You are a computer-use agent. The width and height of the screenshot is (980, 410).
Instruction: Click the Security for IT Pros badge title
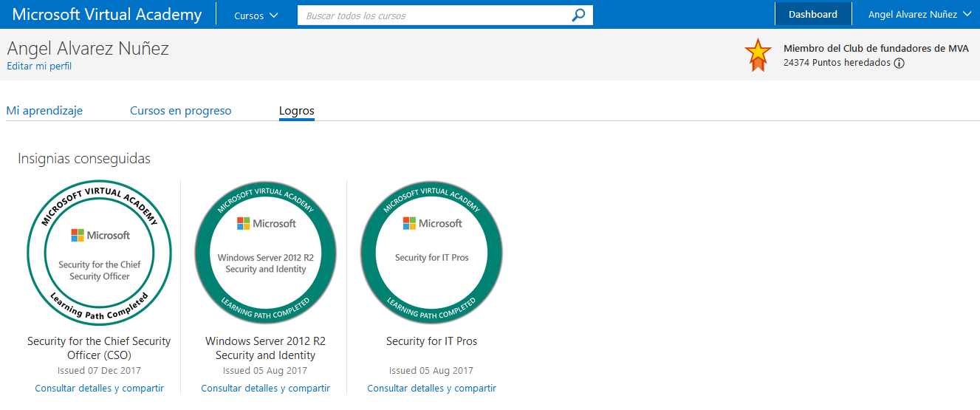(431, 341)
